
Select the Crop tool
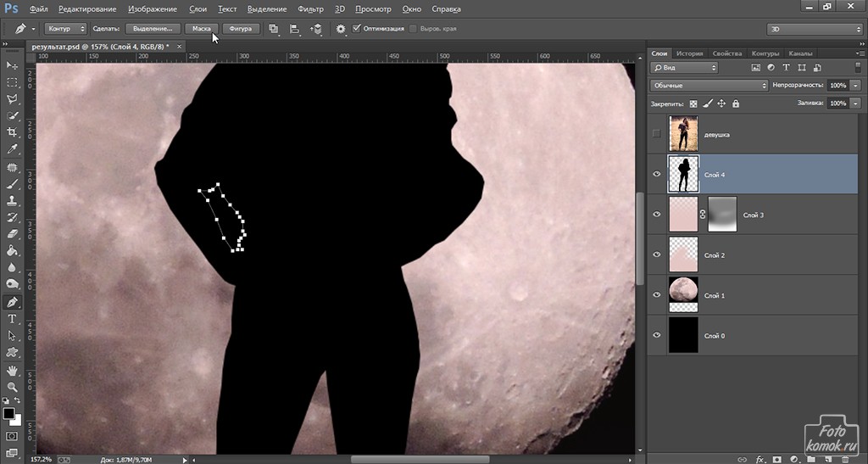(12, 132)
